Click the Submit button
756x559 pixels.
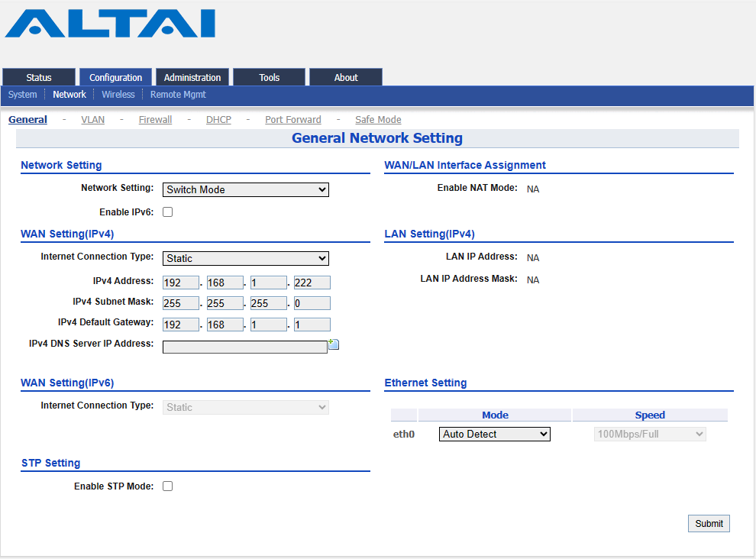(709, 524)
